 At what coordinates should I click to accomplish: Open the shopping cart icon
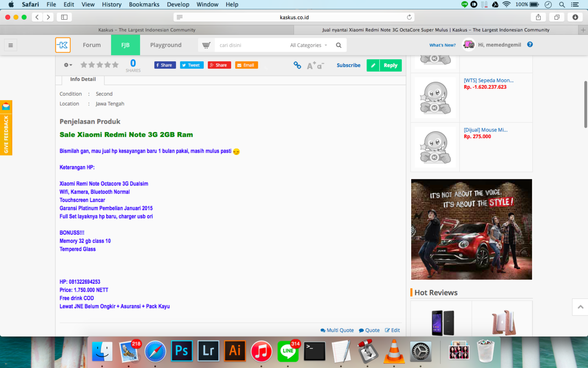pos(206,45)
